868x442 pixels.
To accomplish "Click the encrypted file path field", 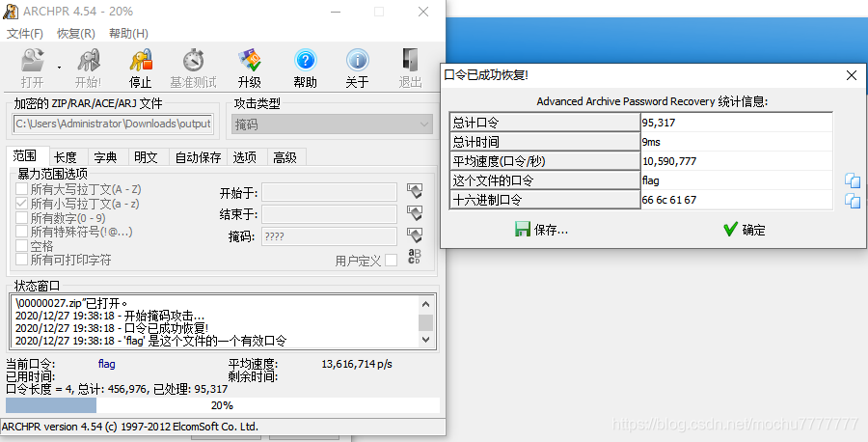I will (113, 124).
